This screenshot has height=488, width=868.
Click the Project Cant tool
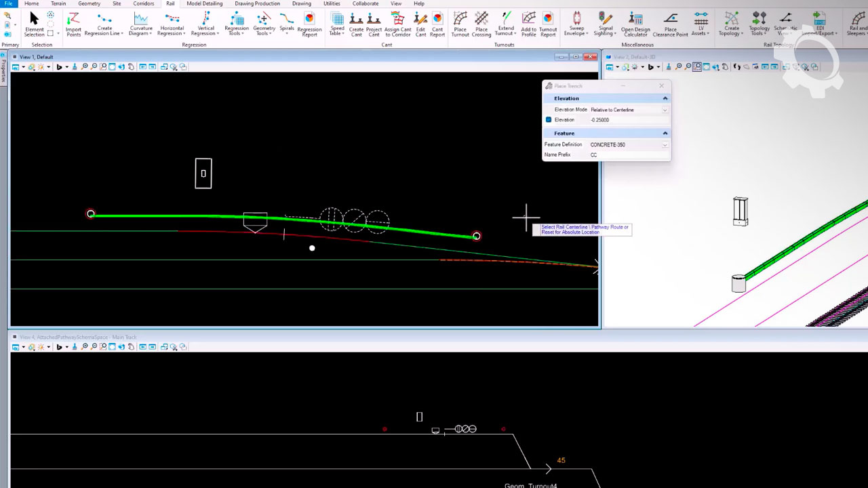point(374,24)
